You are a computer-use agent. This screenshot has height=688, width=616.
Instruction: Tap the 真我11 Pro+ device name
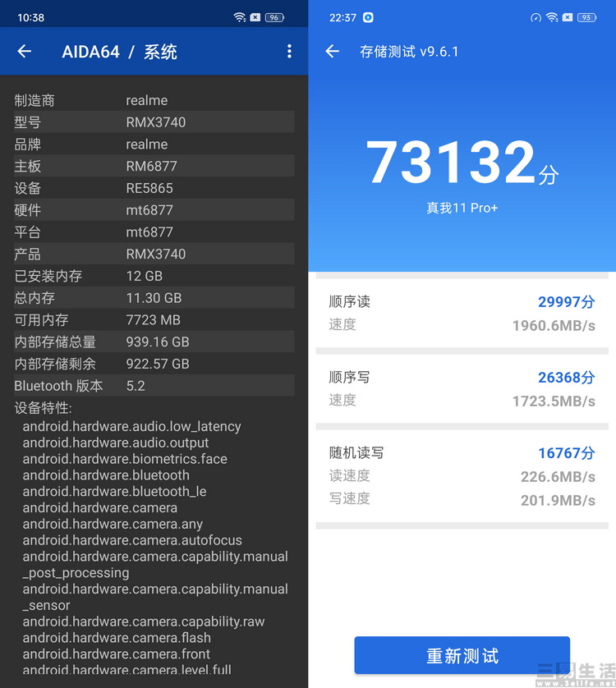point(462,208)
